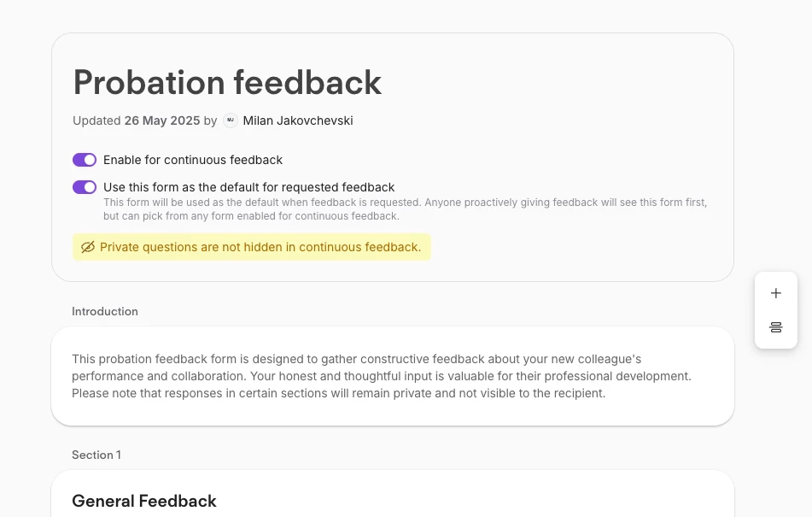Image resolution: width=812 pixels, height=517 pixels.
Task: Click the add section icon below the plus
Action: [776, 327]
